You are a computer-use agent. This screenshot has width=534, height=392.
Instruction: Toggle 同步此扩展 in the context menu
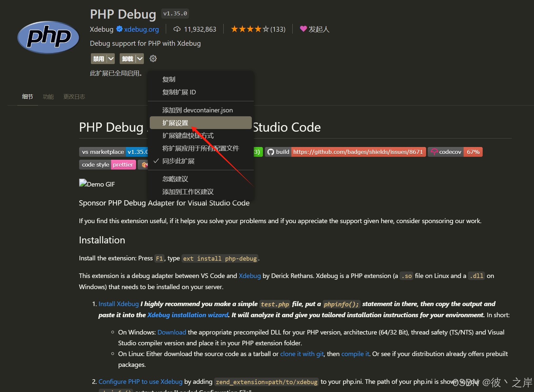point(178,161)
